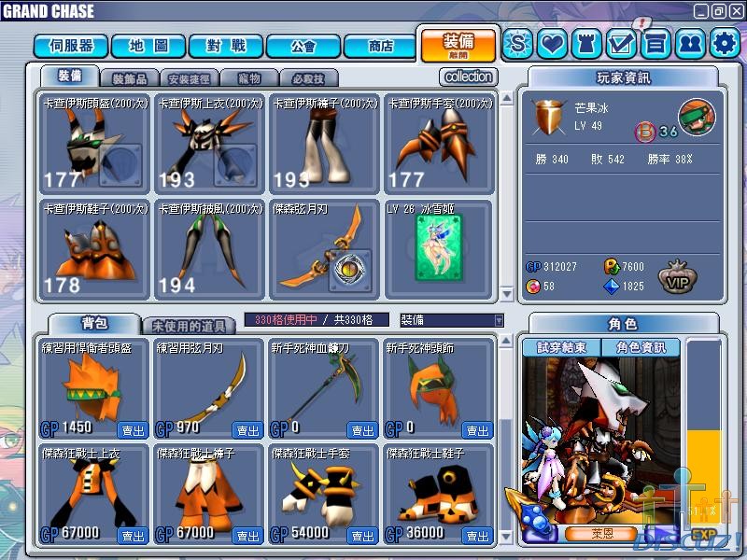Click the 試穿結束 button
This screenshot has height=560, width=747.
tap(562, 347)
